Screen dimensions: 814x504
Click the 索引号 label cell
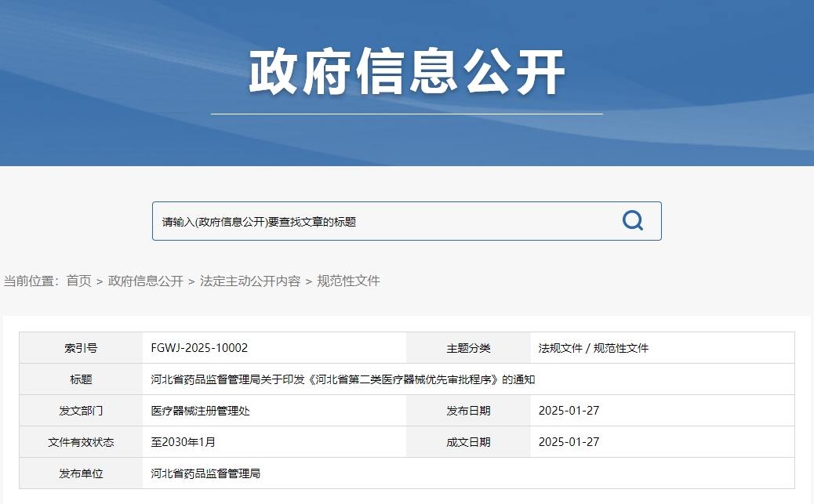pyautogui.click(x=81, y=347)
